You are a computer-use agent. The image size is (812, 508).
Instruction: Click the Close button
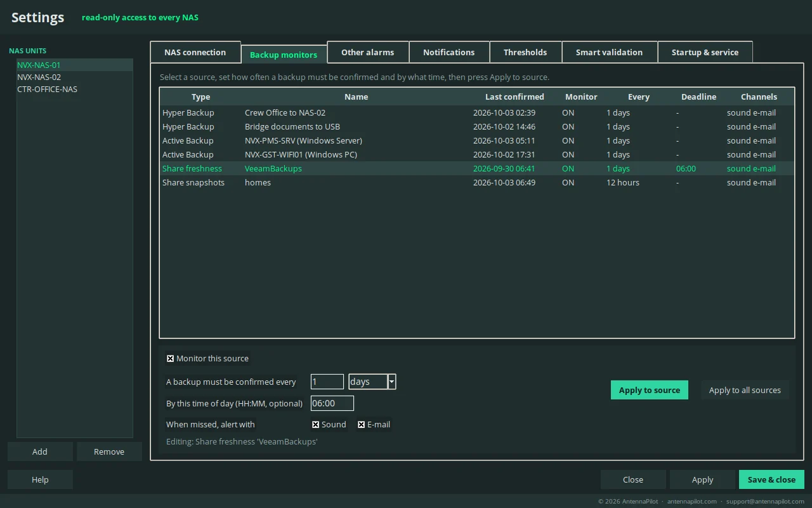pyautogui.click(x=633, y=479)
